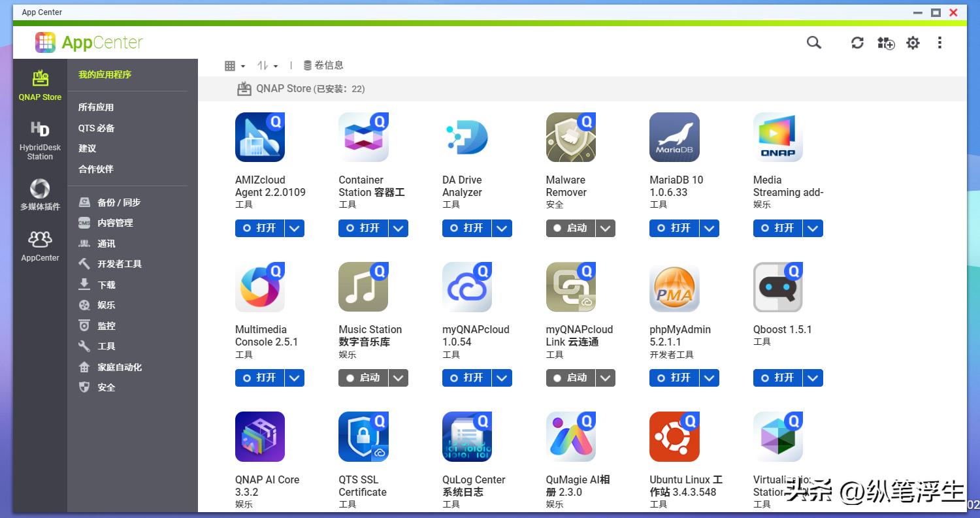Click the Music Station app icon
980x518 pixels.
(x=363, y=287)
